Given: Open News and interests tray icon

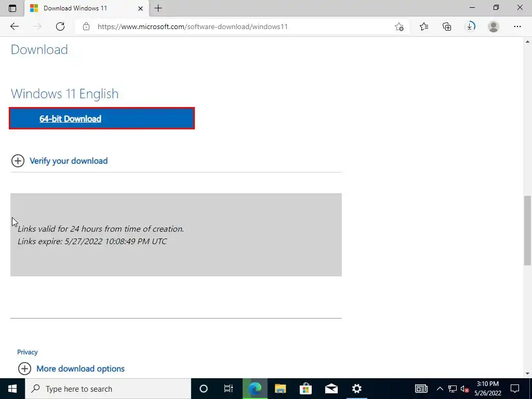Looking at the screenshot, I should [x=421, y=389].
